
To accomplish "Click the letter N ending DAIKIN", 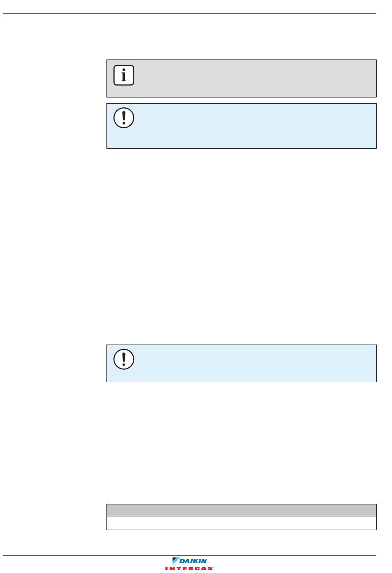I will 204,561.
